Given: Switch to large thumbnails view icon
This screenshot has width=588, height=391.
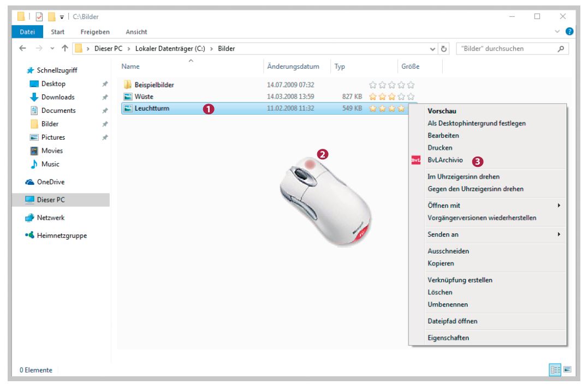Looking at the screenshot, I should [x=567, y=370].
